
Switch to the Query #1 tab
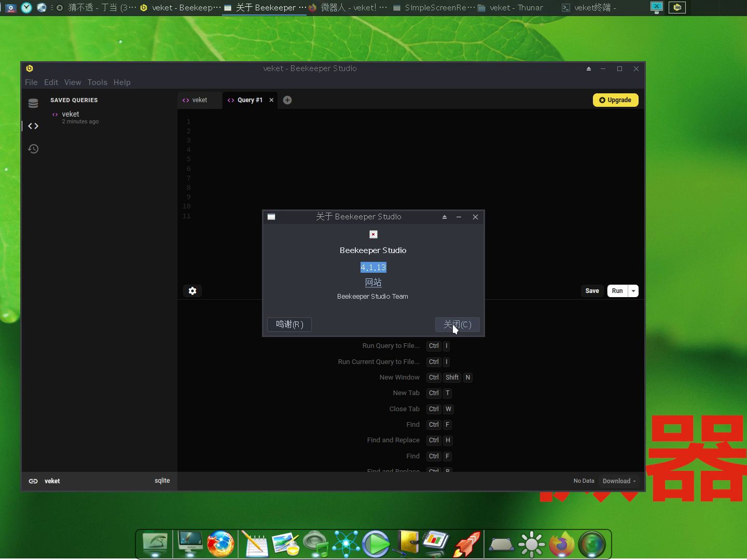click(x=250, y=100)
